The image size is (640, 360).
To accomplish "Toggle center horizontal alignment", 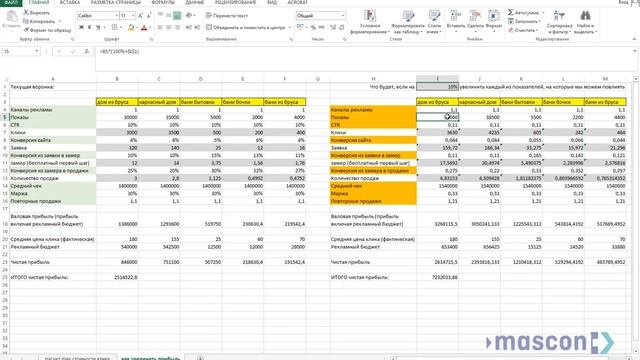I will 169,27.
